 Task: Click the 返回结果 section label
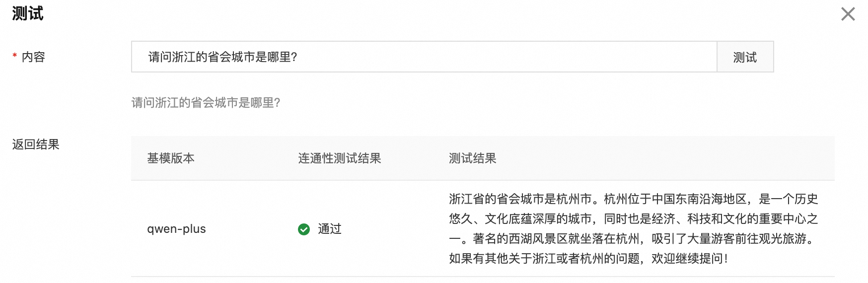(36, 144)
